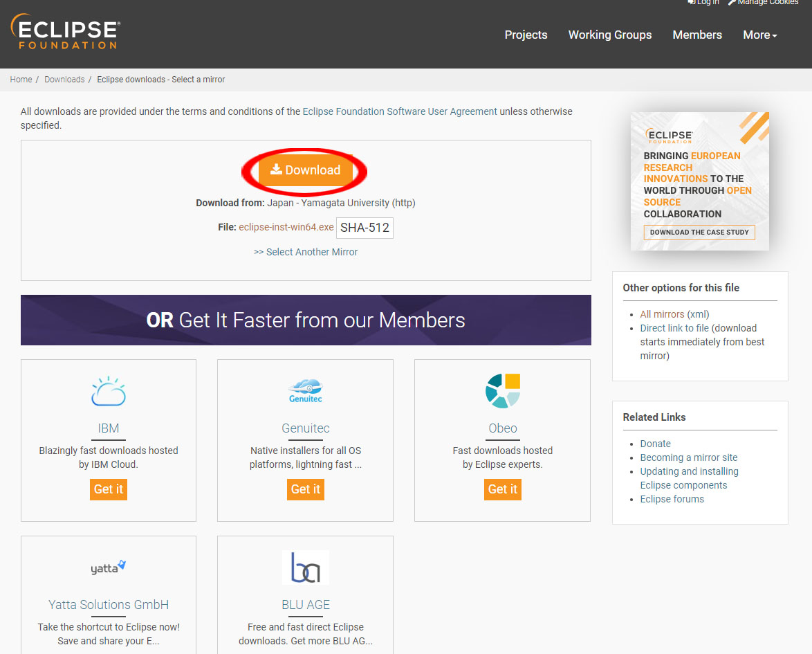Click 'Eclipse downloads - Select a mirror' breadcrumb text
The width and height of the screenshot is (812, 654).
point(161,80)
